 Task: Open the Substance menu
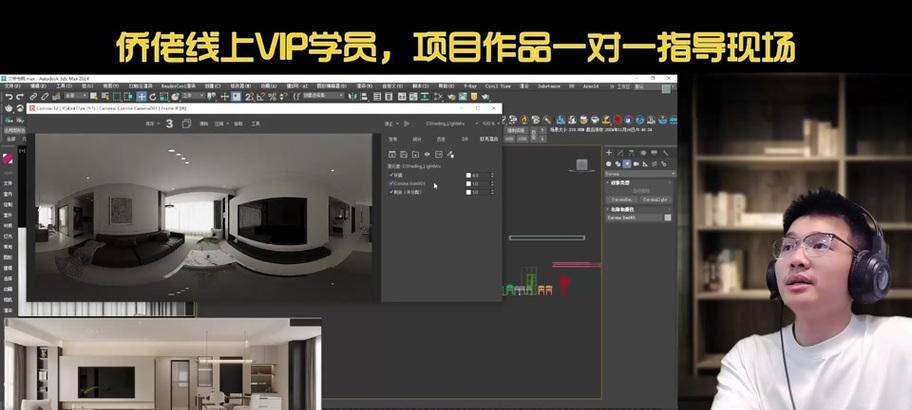click(x=548, y=85)
